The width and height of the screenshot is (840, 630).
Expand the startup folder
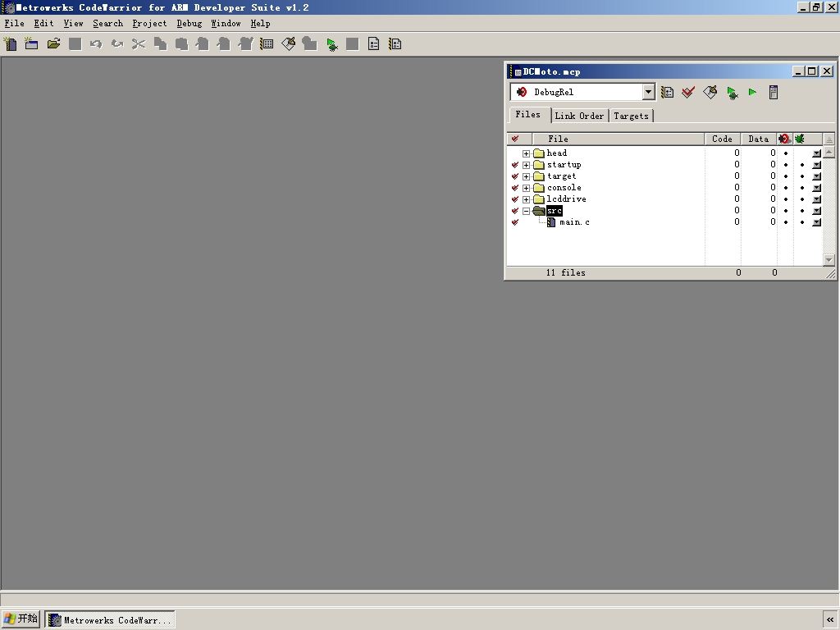click(x=526, y=165)
